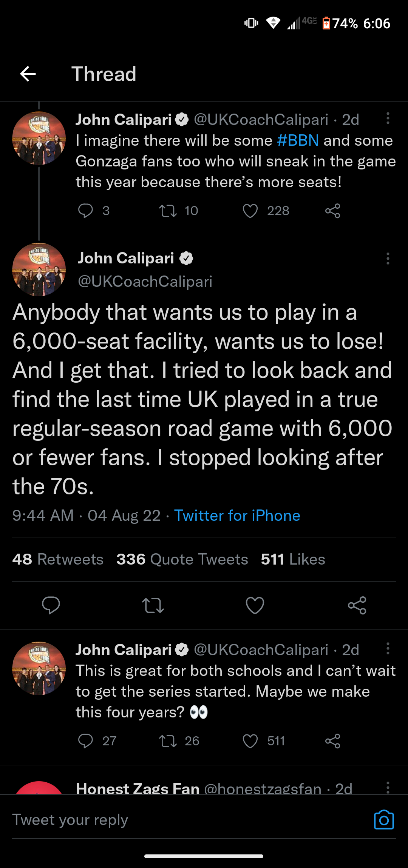Open the #BBN hashtag

pos(298,140)
